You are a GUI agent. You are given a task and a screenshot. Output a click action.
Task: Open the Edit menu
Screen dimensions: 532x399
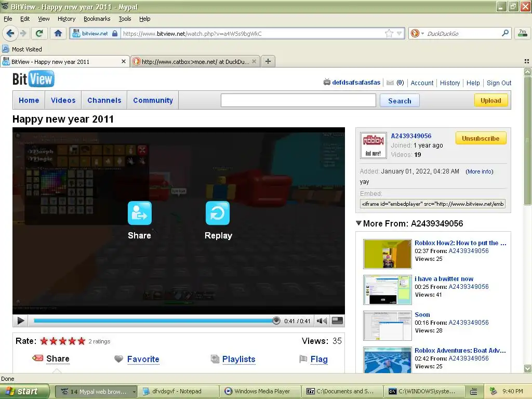tap(25, 19)
